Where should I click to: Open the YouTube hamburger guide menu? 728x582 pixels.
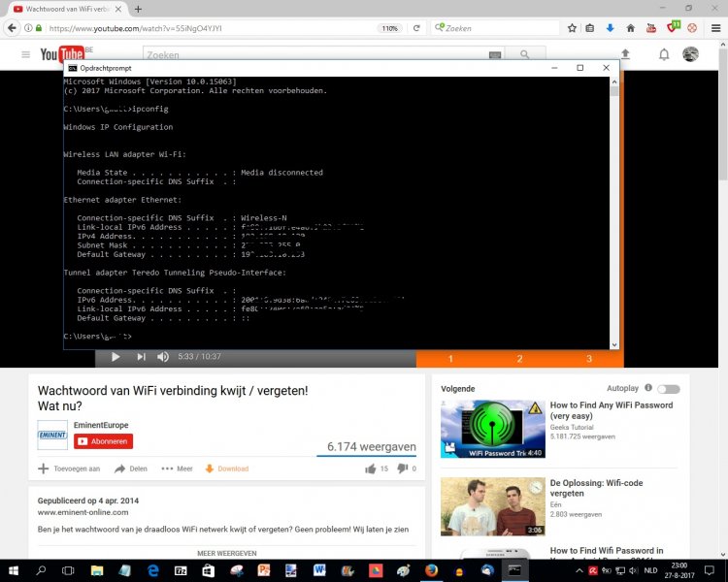coord(26,54)
